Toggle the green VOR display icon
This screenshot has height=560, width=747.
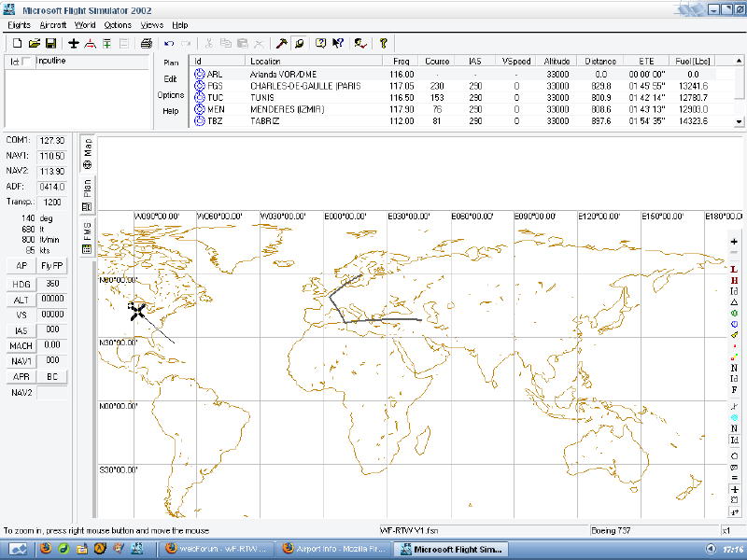coord(734,314)
